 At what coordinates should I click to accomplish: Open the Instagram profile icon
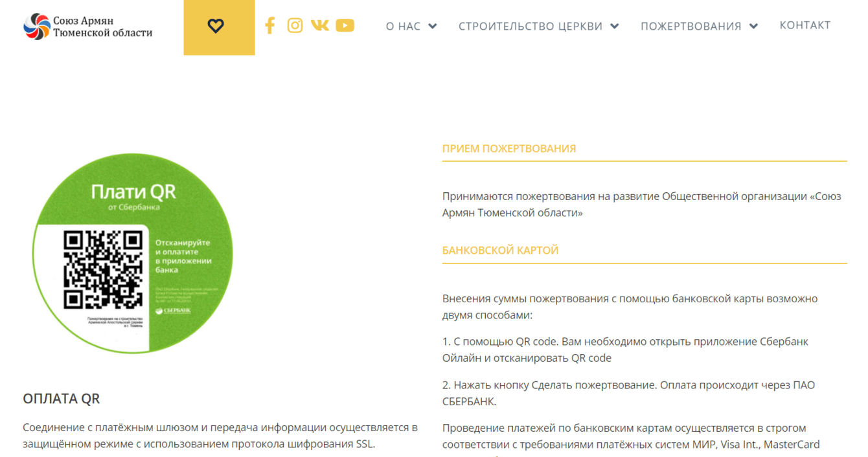tap(295, 25)
